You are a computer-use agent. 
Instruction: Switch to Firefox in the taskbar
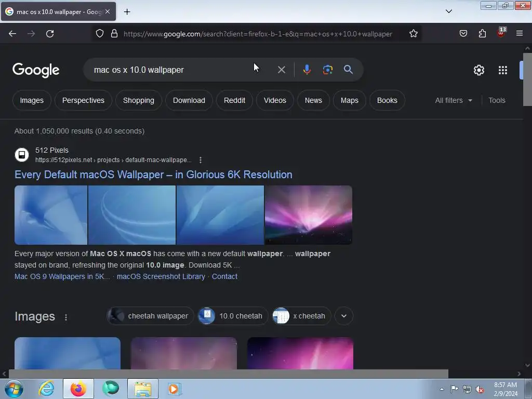[78, 389]
